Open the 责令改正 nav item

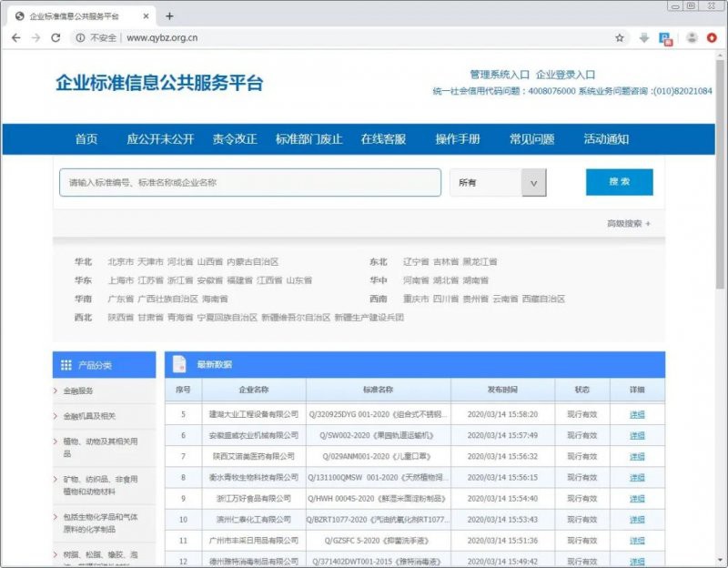coord(235,139)
